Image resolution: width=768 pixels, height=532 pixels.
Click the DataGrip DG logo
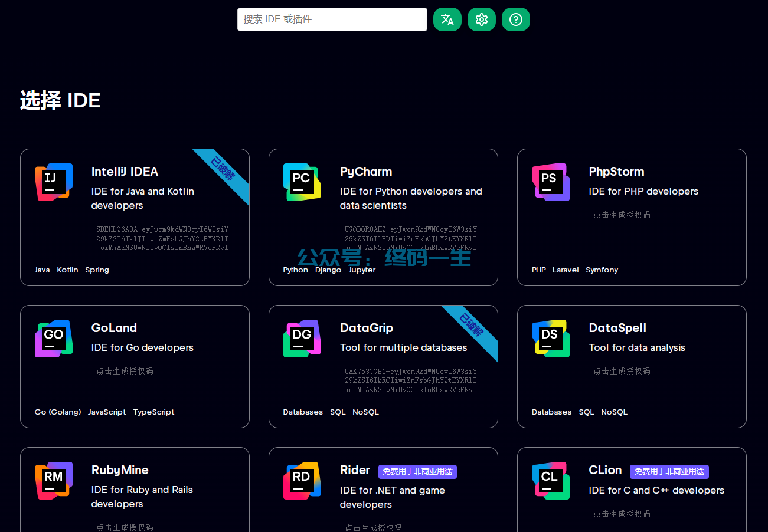tap(302, 339)
